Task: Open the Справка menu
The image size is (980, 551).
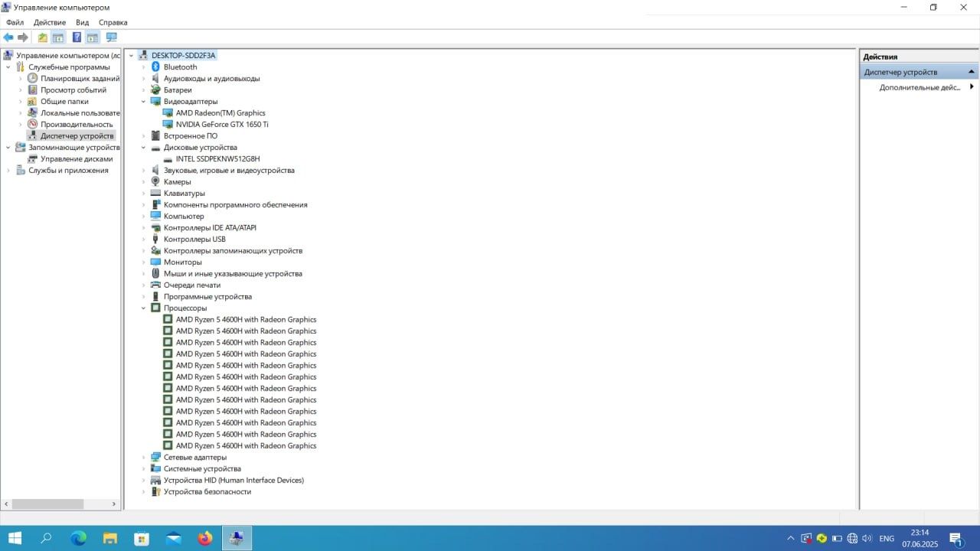Action: (113, 22)
